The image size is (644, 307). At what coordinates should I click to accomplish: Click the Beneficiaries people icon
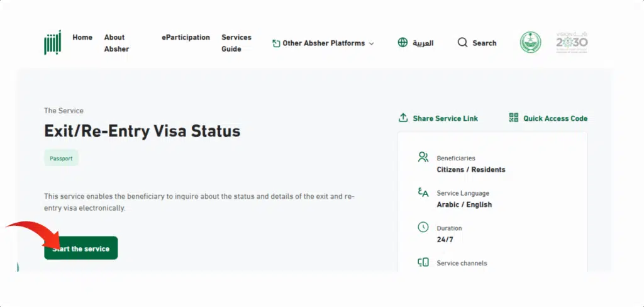423,157
